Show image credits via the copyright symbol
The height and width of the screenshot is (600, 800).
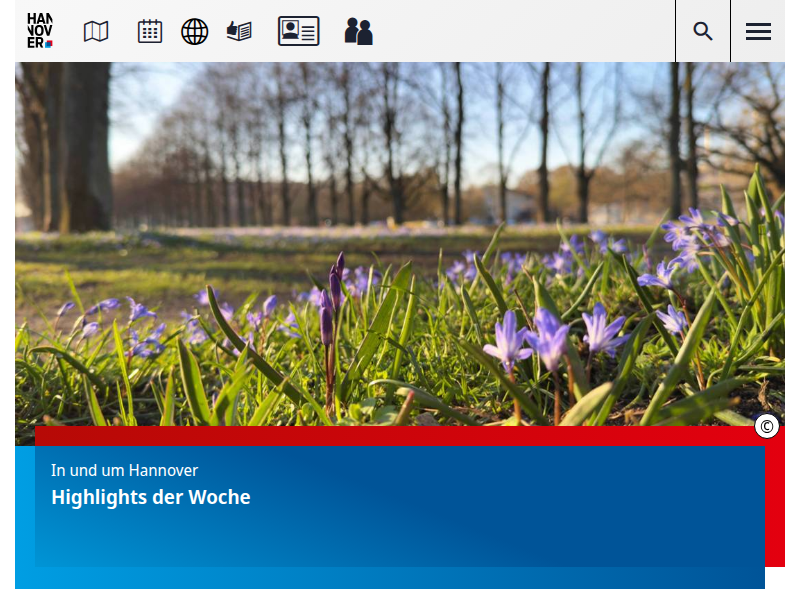tap(767, 426)
